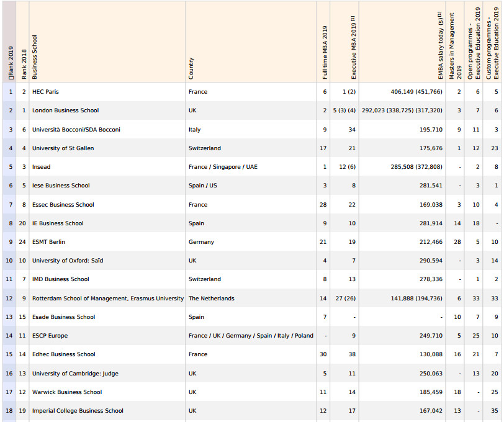
Task: Select Warwick Business School name
Action: coord(67,392)
